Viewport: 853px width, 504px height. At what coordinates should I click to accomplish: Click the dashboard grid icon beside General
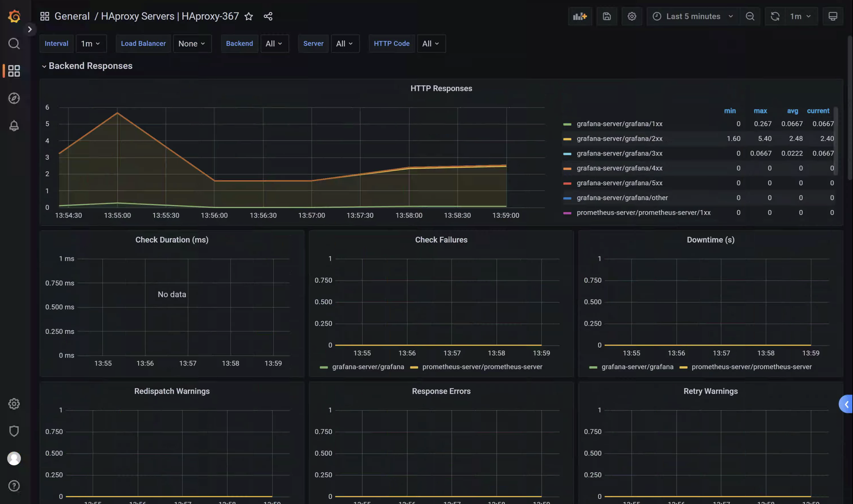[x=45, y=16]
